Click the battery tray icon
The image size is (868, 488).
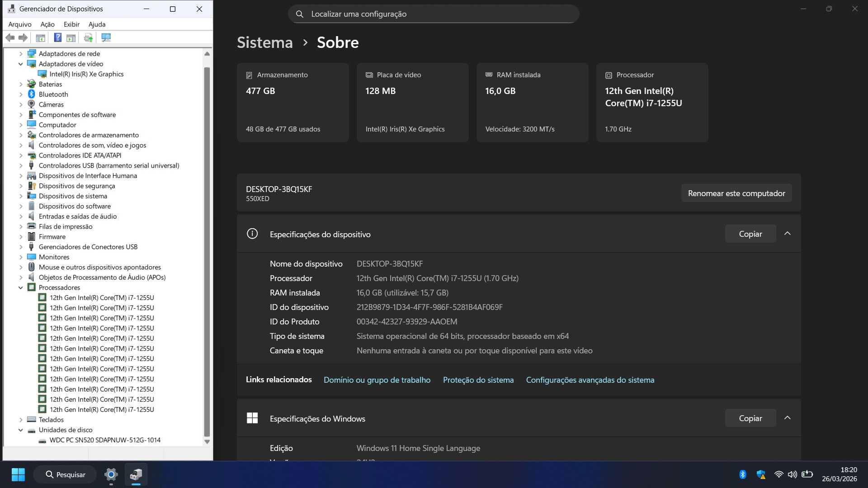click(807, 474)
